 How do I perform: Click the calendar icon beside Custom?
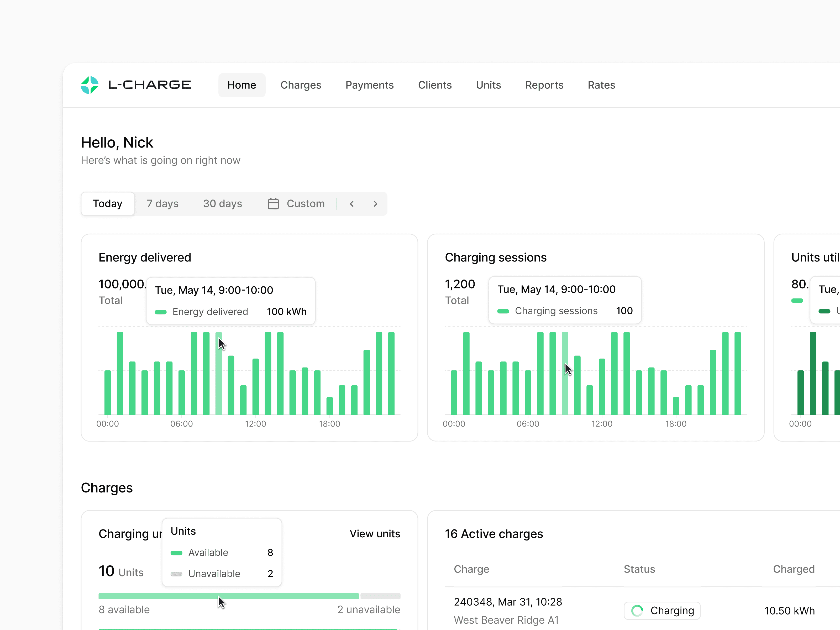pyautogui.click(x=273, y=203)
